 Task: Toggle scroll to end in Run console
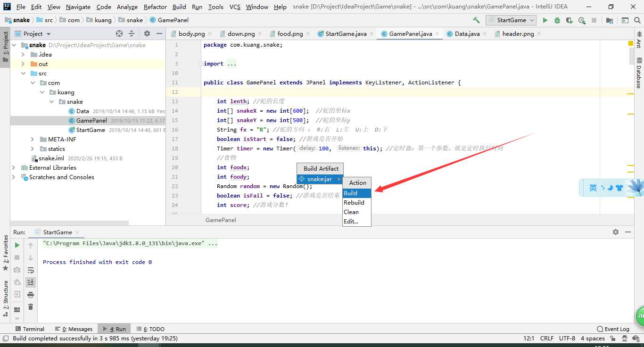31,282
